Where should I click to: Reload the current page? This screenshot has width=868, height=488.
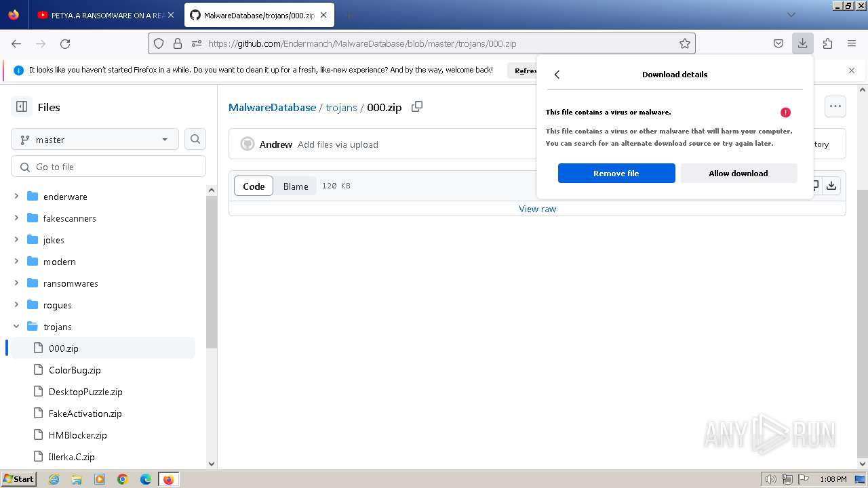click(65, 43)
